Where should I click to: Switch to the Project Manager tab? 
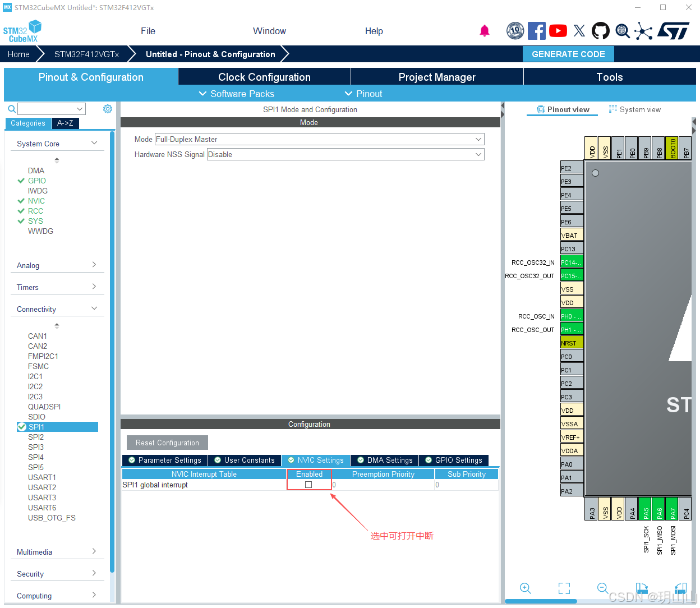[437, 77]
